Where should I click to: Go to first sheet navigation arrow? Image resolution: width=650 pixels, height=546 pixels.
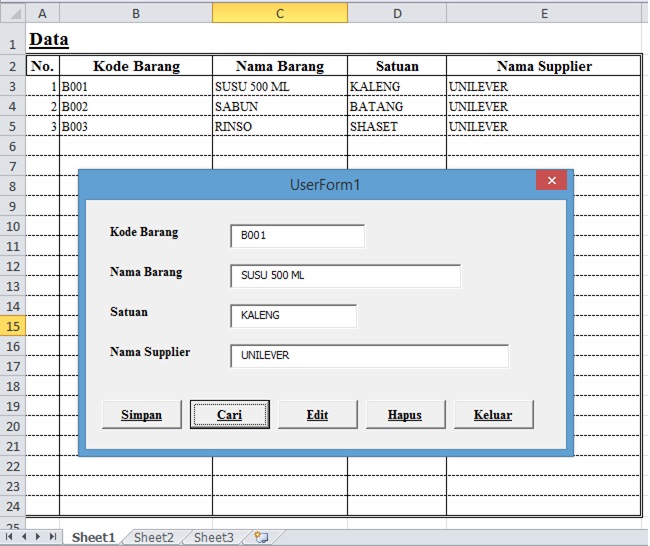[x=9, y=537]
